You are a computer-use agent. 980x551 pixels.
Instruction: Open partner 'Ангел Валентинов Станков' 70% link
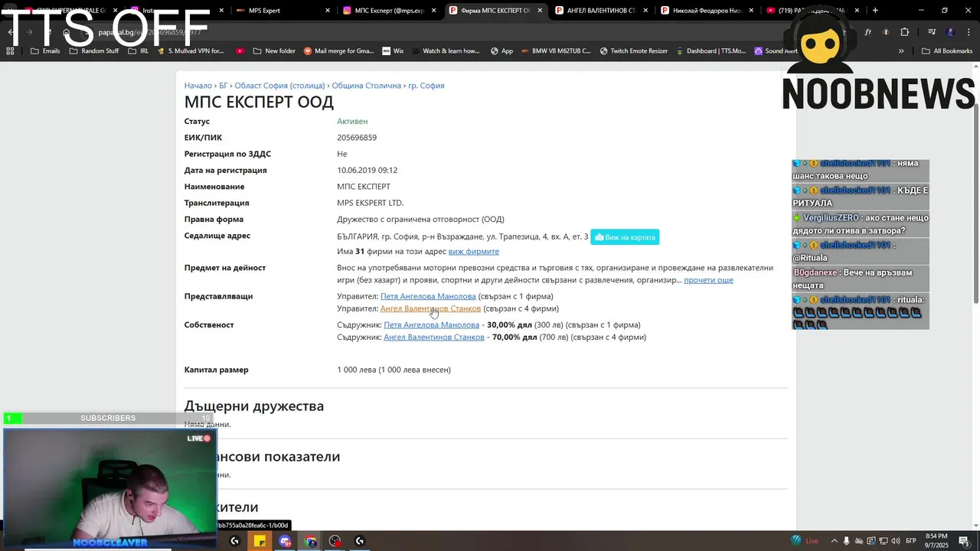click(434, 337)
